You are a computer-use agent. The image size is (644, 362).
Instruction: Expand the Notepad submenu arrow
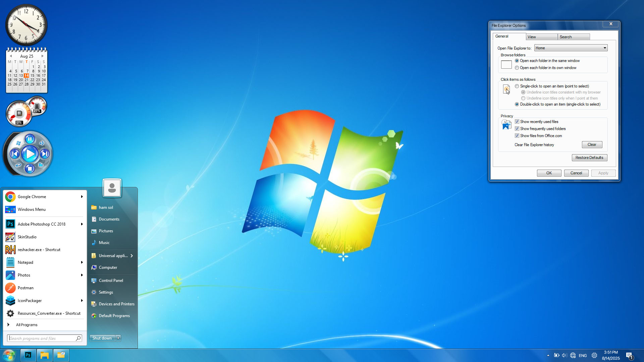tap(82, 262)
